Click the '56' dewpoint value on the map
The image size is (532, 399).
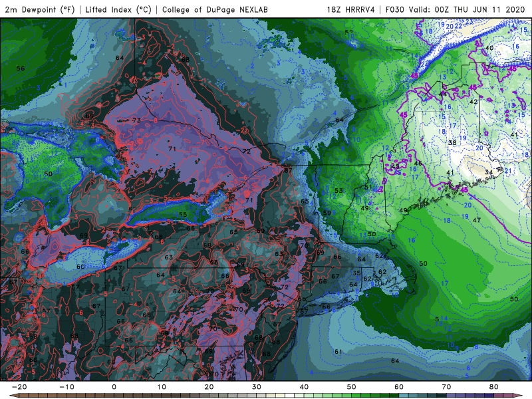[x=21, y=68]
